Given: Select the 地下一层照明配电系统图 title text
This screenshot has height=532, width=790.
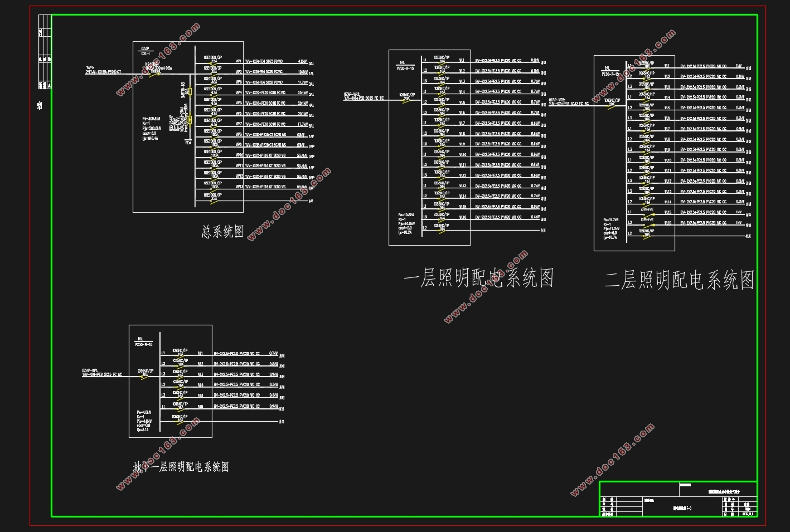Looking at the screenshot, I should [x=181, y=467].
